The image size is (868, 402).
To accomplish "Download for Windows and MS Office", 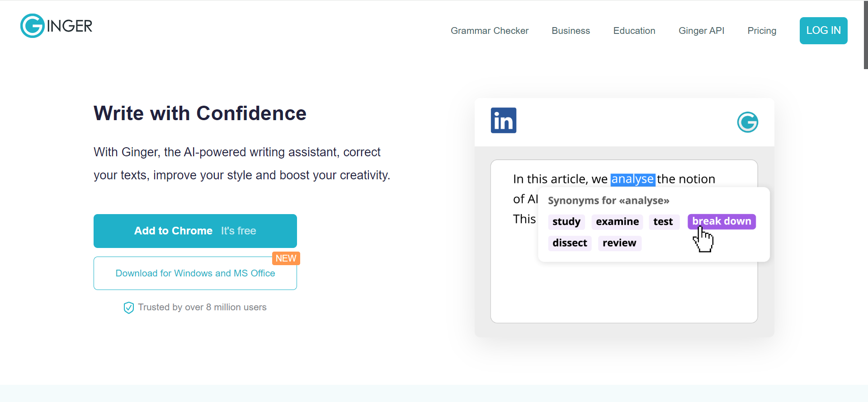I will tap(195, 273).
